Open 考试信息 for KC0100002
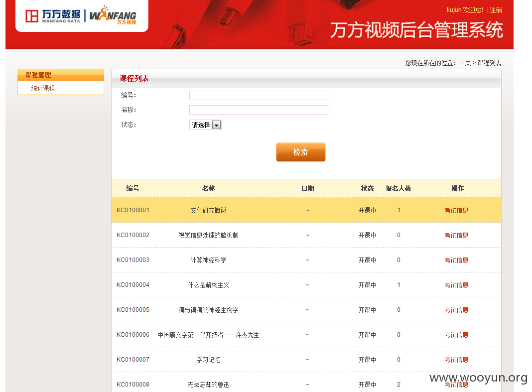 (x=456, y=235)
